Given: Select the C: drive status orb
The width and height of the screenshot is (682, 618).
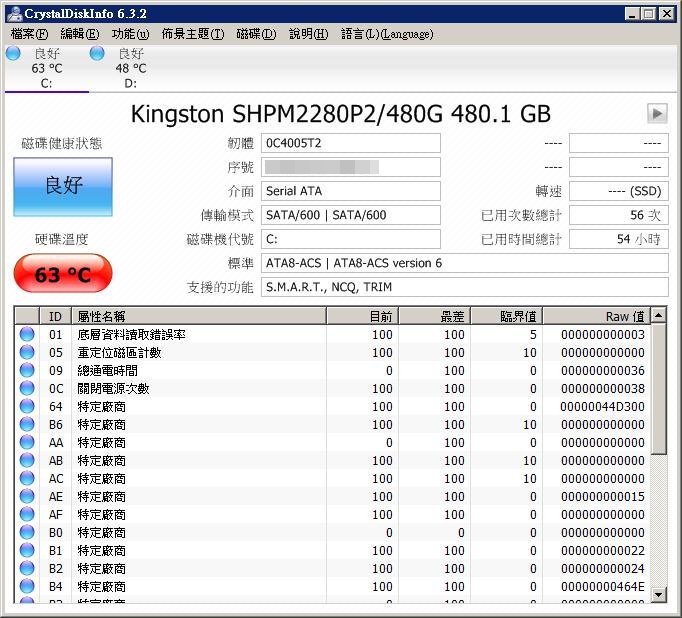Looking at the screenshot, I should [x=13, y=53].
